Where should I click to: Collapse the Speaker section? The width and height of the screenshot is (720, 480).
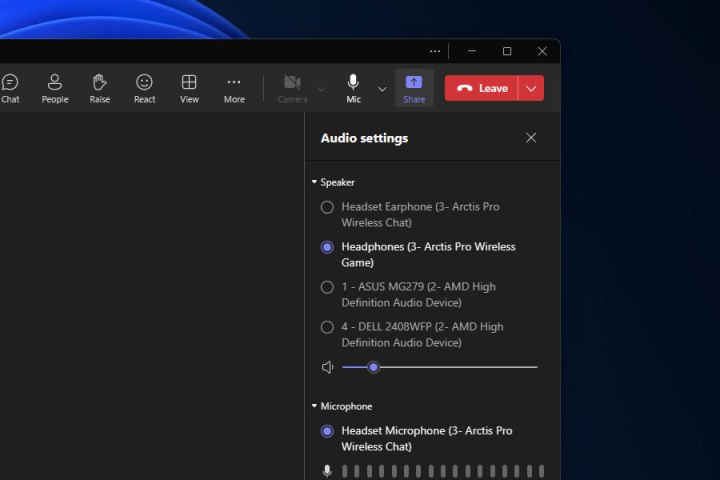314,182
